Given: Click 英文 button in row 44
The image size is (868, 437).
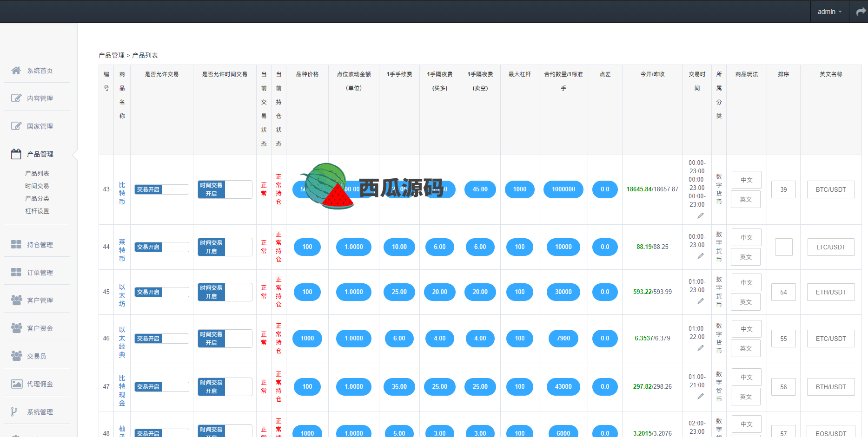Looking at the screenshot, I should click(x=746, y=257).
